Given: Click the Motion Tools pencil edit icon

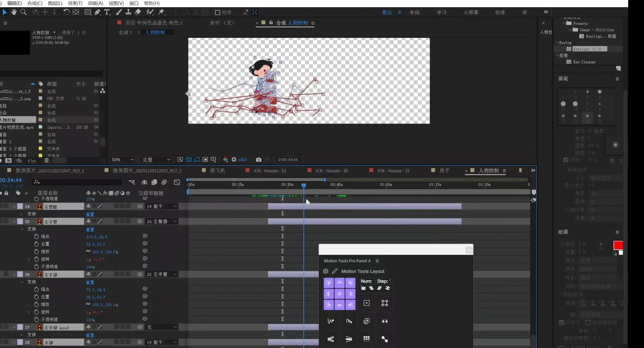Looking at the screenshot, I should [x=334, y=271].
